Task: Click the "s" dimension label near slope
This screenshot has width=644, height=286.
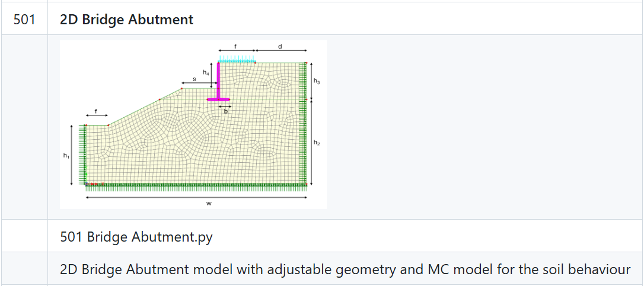Action: point(195,79)
